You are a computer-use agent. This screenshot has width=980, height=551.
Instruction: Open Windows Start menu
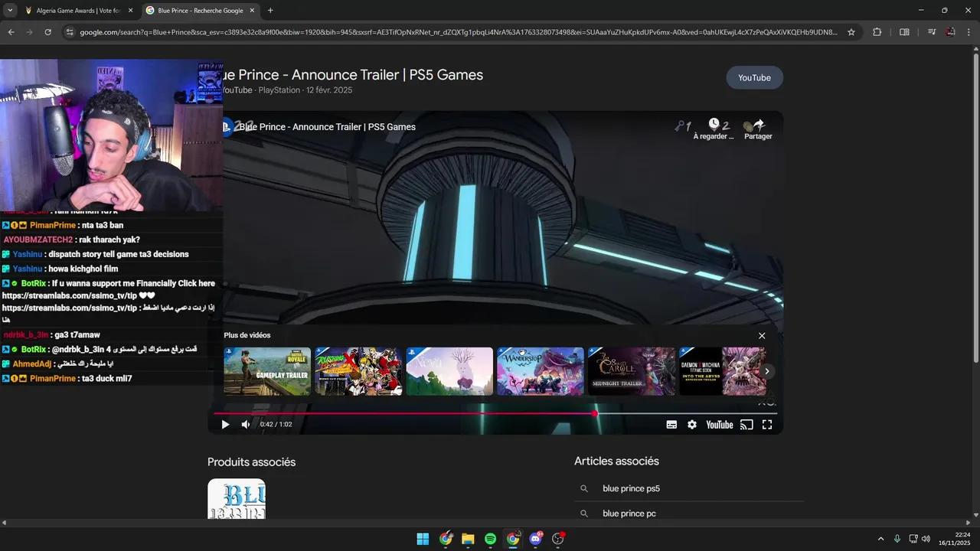tap(423, 539)
